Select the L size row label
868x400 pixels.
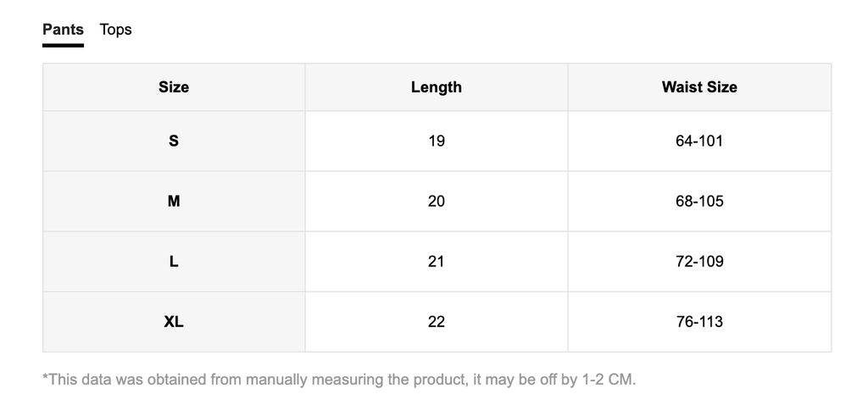click(x=174, y=262)
